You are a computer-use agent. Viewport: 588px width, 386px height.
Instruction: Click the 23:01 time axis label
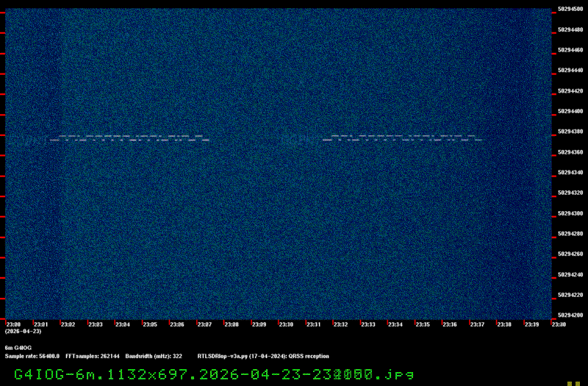[41, 324]
